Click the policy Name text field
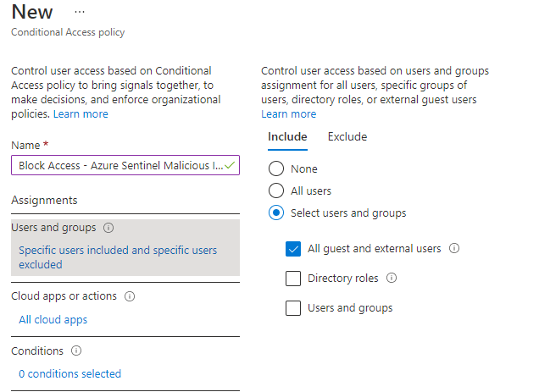Screen dimensions: 539x392 point(119,165)
